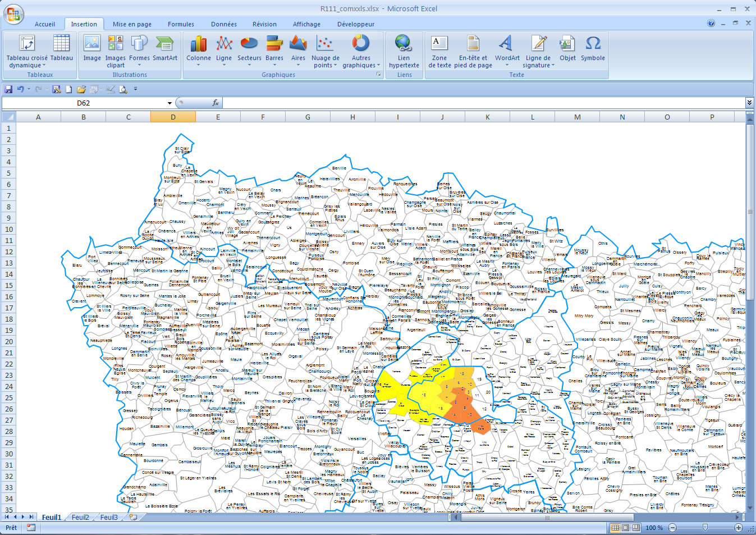Switch to Page Break Preview view
The width and height of the screenshot is (756, 535).
pyautogui.click(x=636, y=528)
